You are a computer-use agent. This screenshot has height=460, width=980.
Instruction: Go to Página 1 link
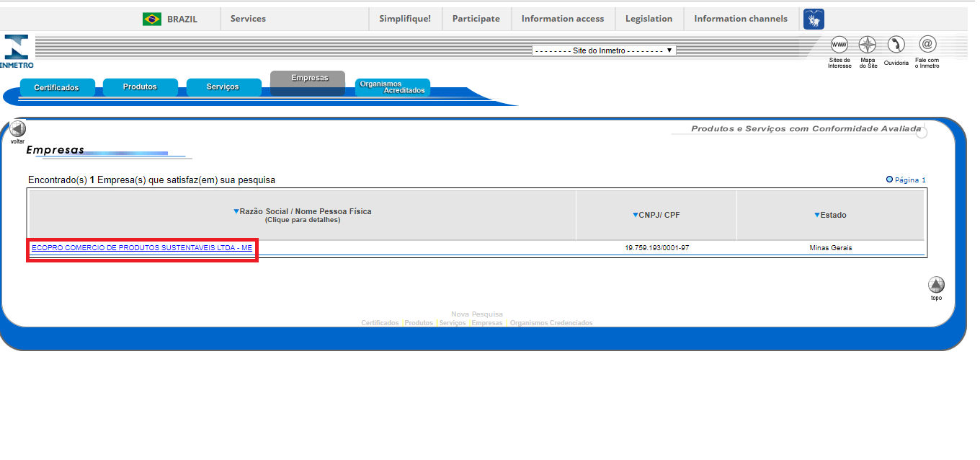[909, 180]
